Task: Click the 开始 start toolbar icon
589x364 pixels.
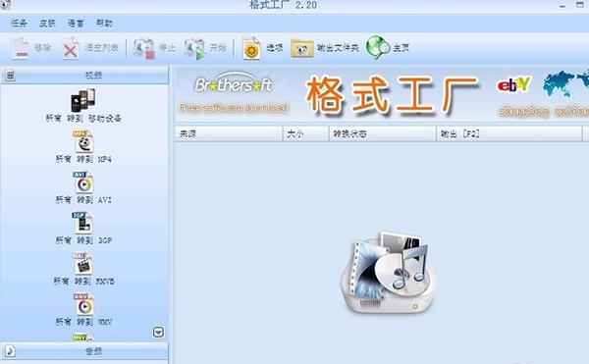Action: [194, 48]
